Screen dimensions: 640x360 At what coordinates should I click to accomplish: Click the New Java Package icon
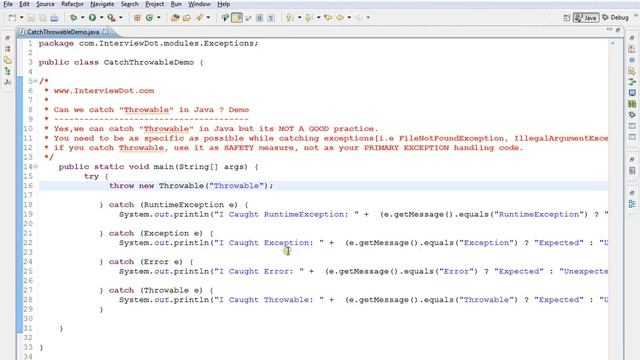[x=137, y=18]
